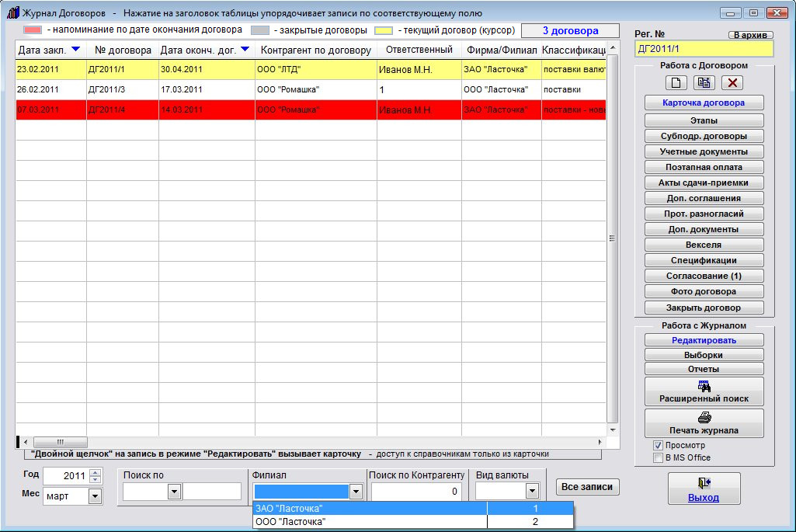Viewport: 796px width, 532px height.
Task: Click sort arrow on Дата закл. column
Action: [x=75, y=50]
